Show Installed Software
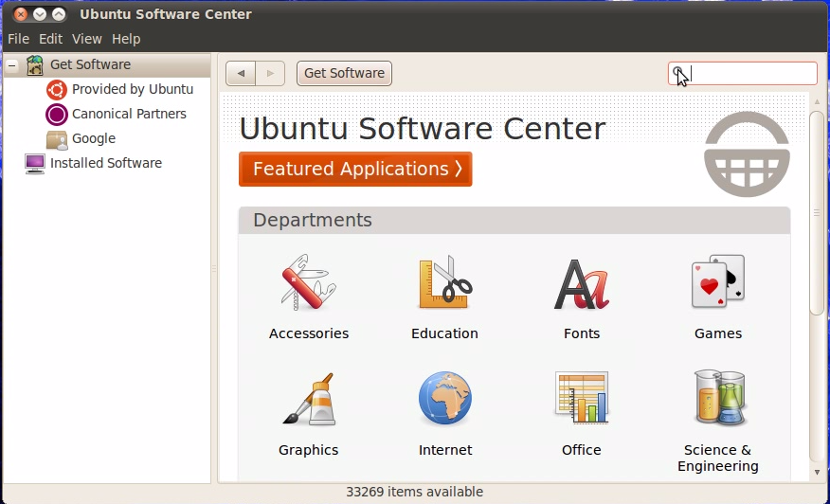Image resolution: width=830 pixels, height=504 pixels. 106,163
